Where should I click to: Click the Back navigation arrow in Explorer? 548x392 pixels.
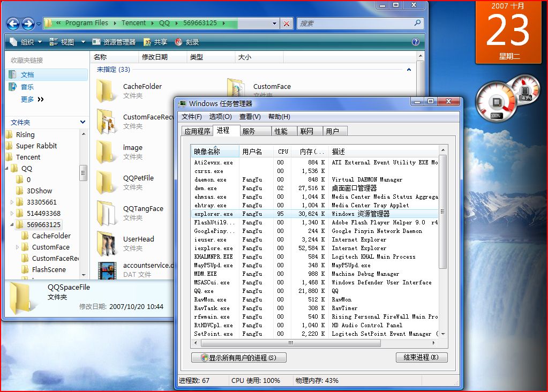pos(13,24)
